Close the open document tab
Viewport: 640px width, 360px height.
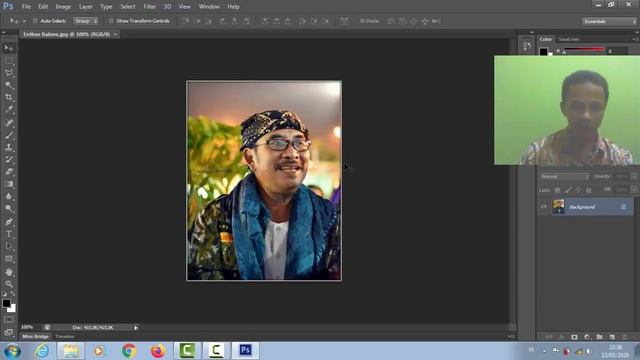tap(116, 34)
